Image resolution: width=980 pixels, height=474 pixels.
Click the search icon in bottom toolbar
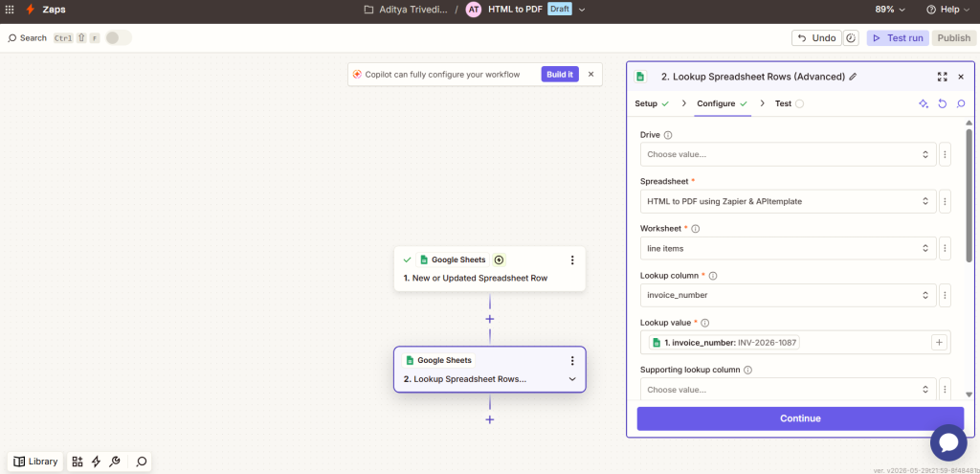[142, 462]
